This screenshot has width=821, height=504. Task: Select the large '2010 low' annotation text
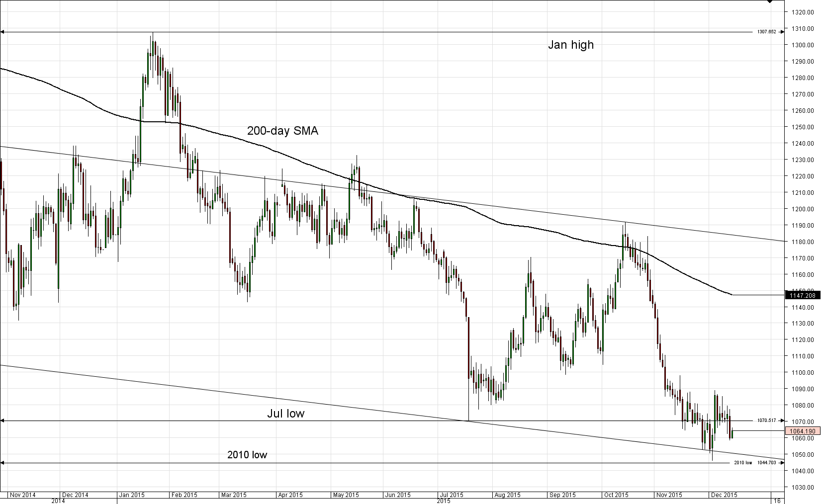pyautogui.click(x=247, y=455)
